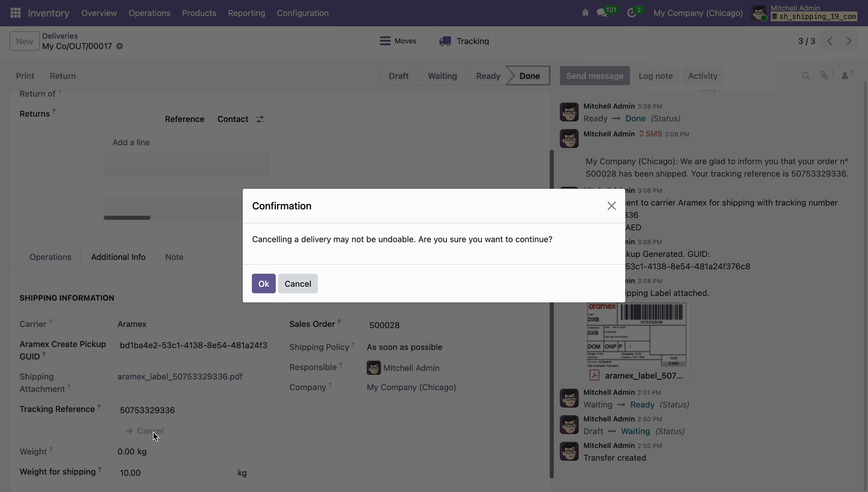868x492 pixels.
Task: Switch to the Operations tab
Action: tap(50, 257)
